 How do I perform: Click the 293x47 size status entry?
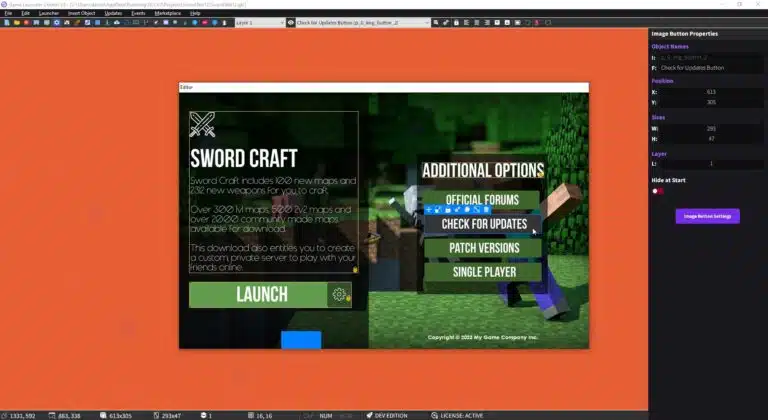pyautogui.click(x=167, y=416)
